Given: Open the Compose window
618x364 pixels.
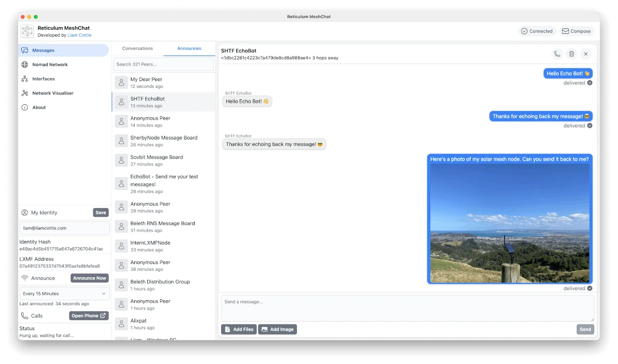Looking at the screenshot, I should [576, 31].
